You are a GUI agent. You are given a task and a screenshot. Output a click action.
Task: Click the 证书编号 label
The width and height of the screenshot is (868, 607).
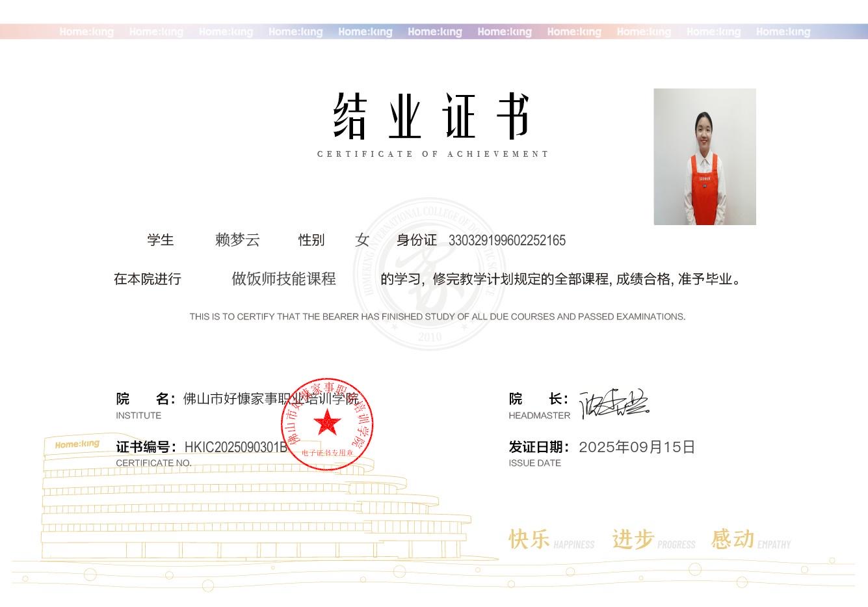146,447
